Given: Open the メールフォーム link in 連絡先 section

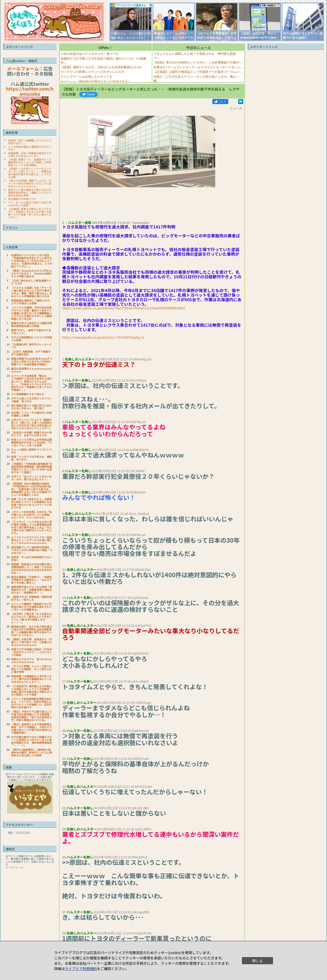Looking at the screenshot, I should click(x=15, y=867).
